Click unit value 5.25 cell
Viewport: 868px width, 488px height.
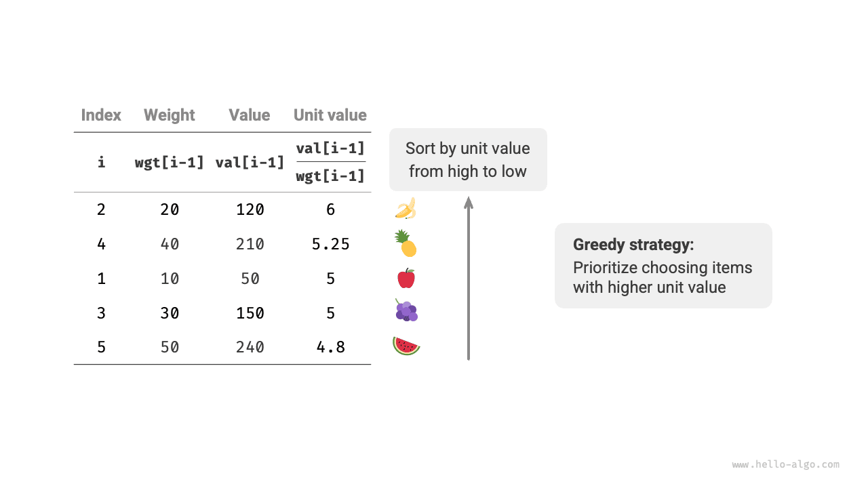click(x=330, y=244)
